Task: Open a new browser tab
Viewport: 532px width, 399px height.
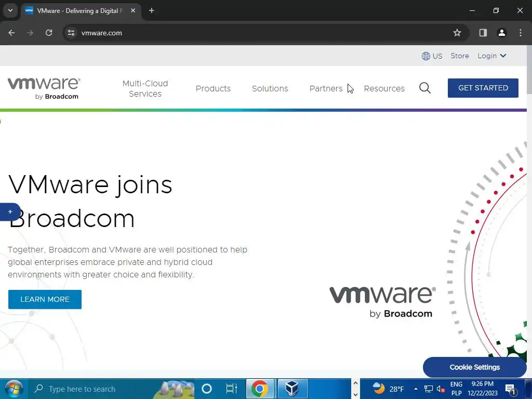Action: click(152, 10)
